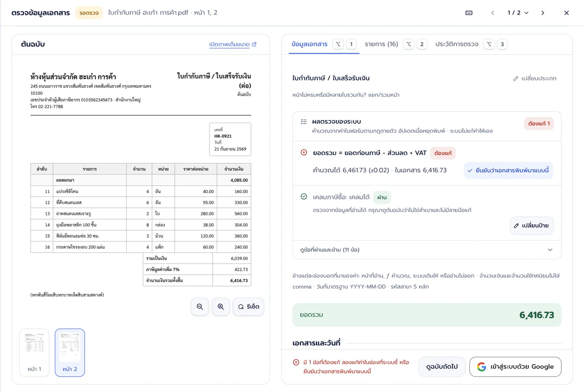Open เปิดภาพเต็มขนาด full-size image link
The width and height of the screenshot is (584, 392).
tap(233, 44)
